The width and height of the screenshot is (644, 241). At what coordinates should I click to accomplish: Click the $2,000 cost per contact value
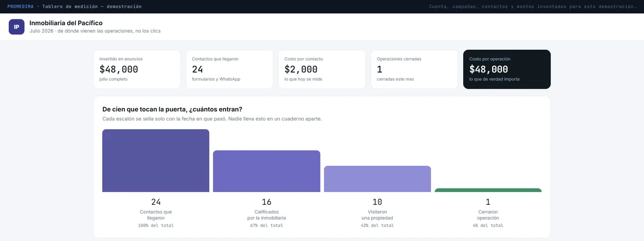pyautogui.click(x=301, y=69)
